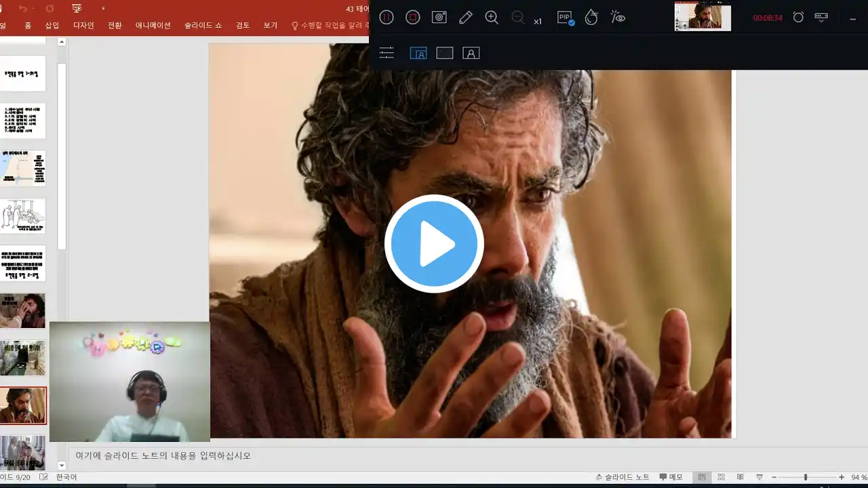Select the currently highlighted slide 9 thumbnail
The height and width of the screenshot is (488, 868).
(23, 405)
